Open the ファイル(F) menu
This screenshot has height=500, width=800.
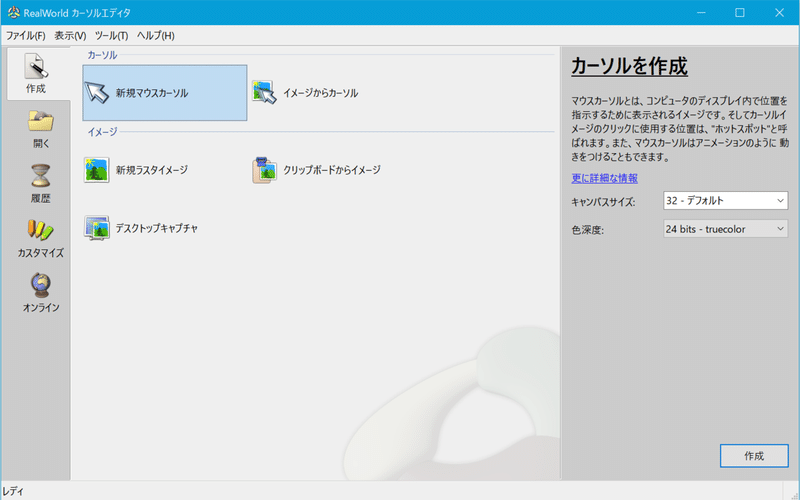point(26,36)
